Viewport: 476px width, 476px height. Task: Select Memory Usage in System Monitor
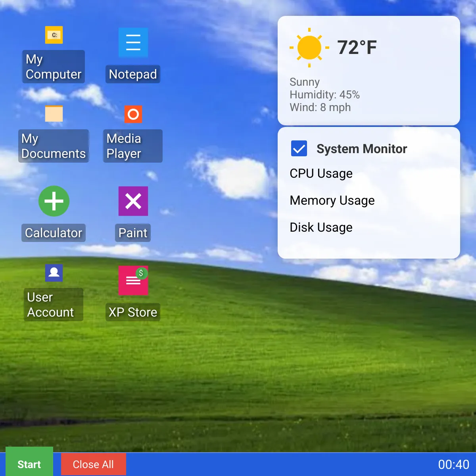click(332, 200)
